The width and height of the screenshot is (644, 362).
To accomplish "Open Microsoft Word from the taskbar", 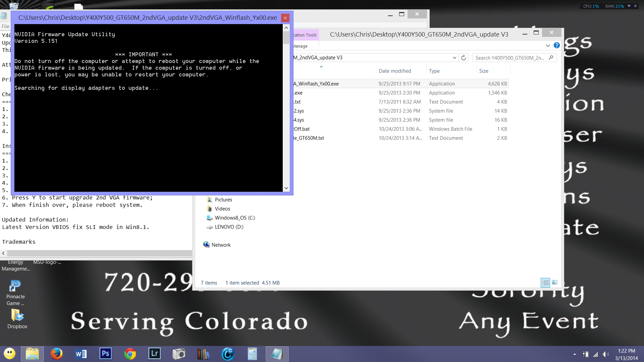I will pos(81,354).
